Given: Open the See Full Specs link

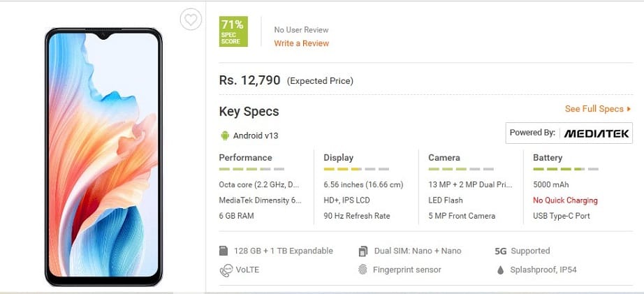Looking at the screenshot, I should tap(597, 109).
